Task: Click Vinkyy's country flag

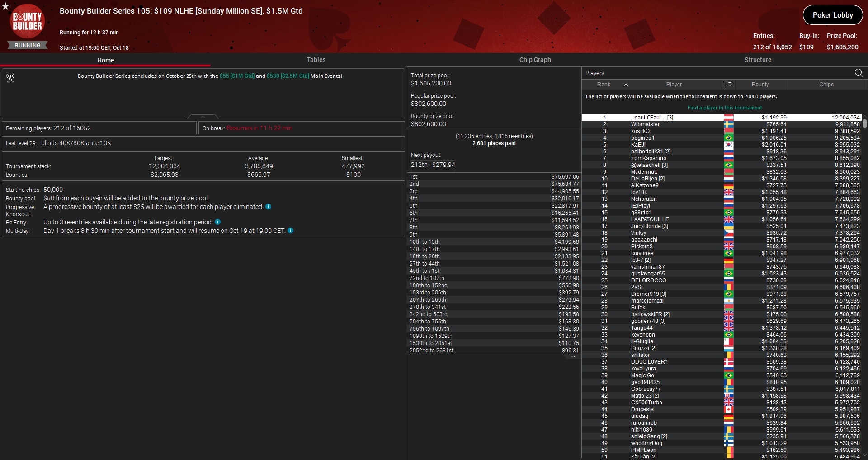Action: click(728, 233)
